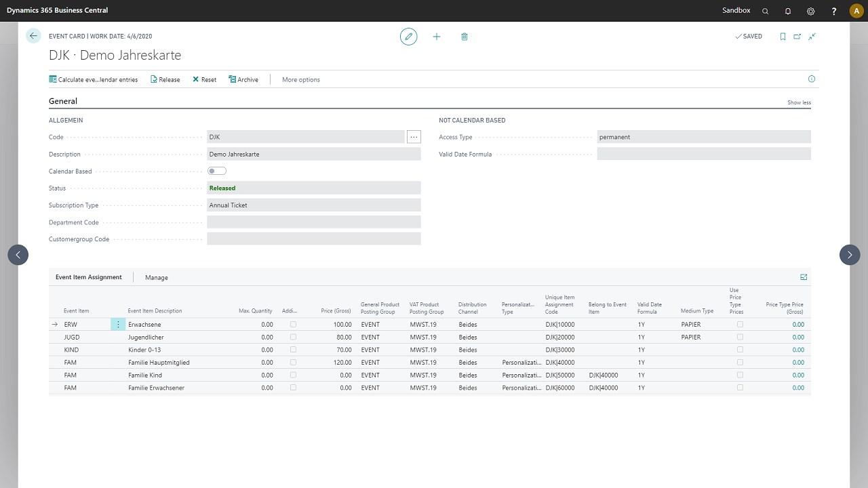Show the info FactBox icon

click(812, 79)
